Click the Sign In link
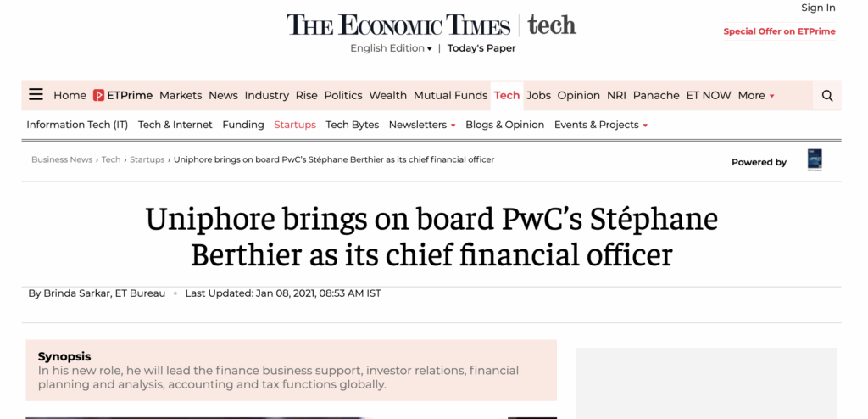Viewport: 868px width, 419px height. tap(818, 8)
